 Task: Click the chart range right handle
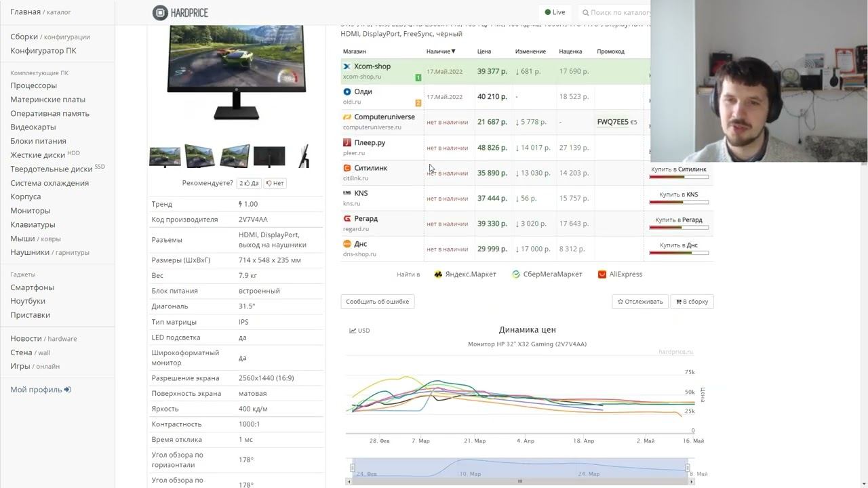(688, 468)
